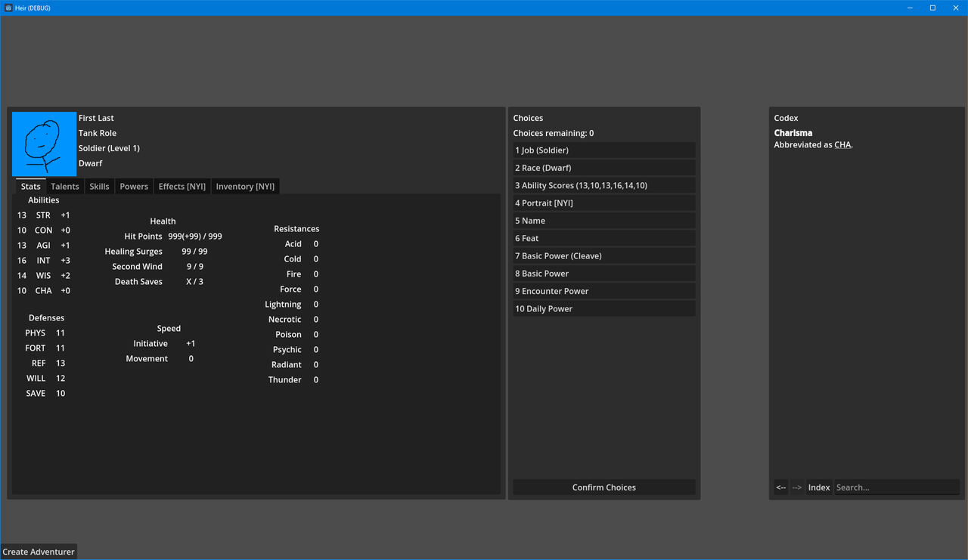Image resolution: width=968 pixels, height=560 pixels.
Task: Open choice 6 Feat
Action: point(604,238)
